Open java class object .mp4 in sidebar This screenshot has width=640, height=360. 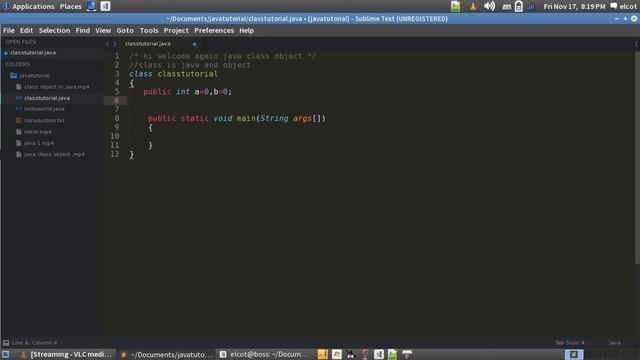click(x=54, y=155)
